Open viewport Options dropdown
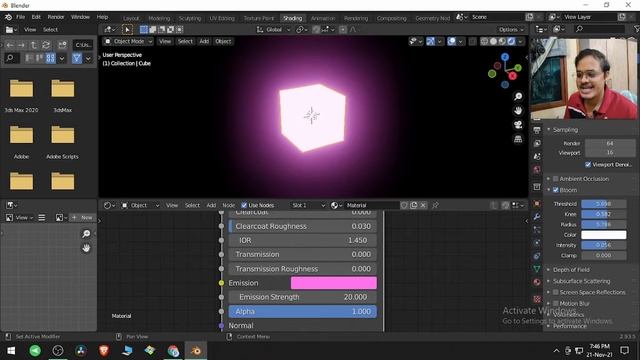Viewport: 640px width, 360px height. coord(511,29)
